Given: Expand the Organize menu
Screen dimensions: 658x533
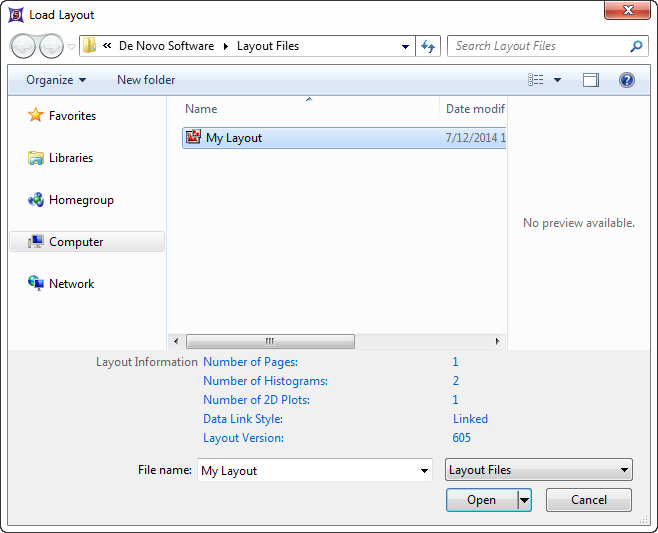Looking at the screenshot, I should [56, 80].
